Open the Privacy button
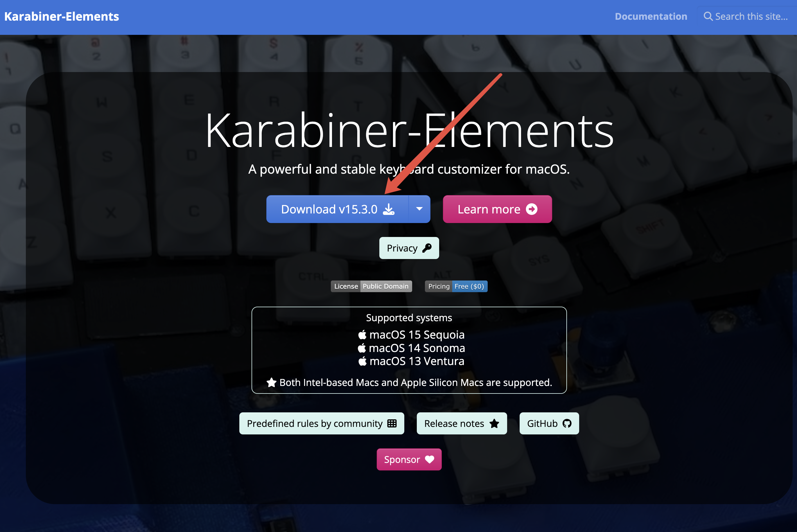 coord(409,248)
